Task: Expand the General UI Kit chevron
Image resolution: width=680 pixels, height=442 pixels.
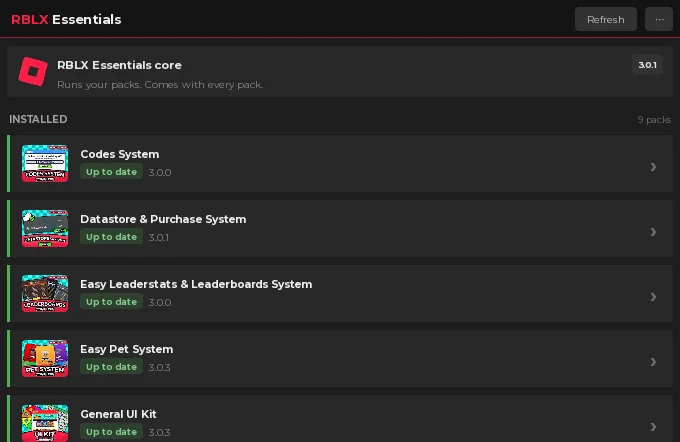Action: coord(653,427)
